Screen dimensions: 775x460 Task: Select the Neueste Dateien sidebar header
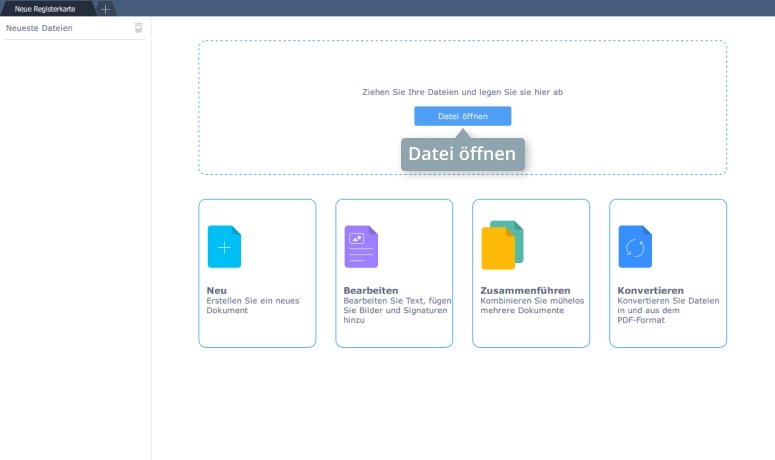point(40,29)
